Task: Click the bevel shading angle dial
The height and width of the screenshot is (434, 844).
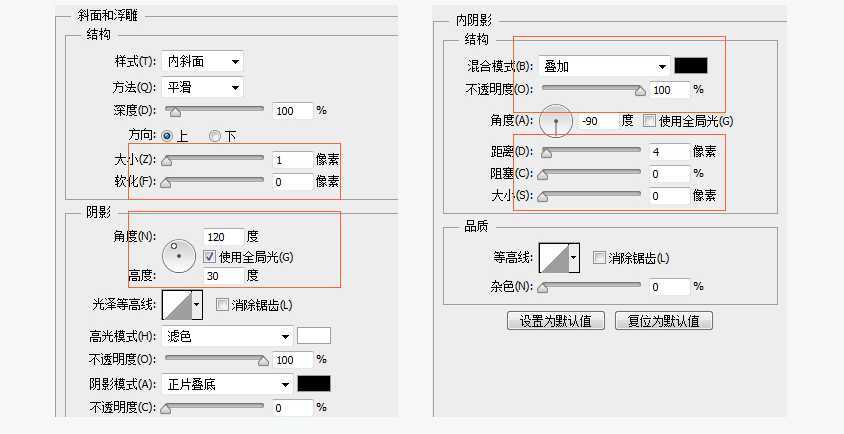Action: coord(178,254)
